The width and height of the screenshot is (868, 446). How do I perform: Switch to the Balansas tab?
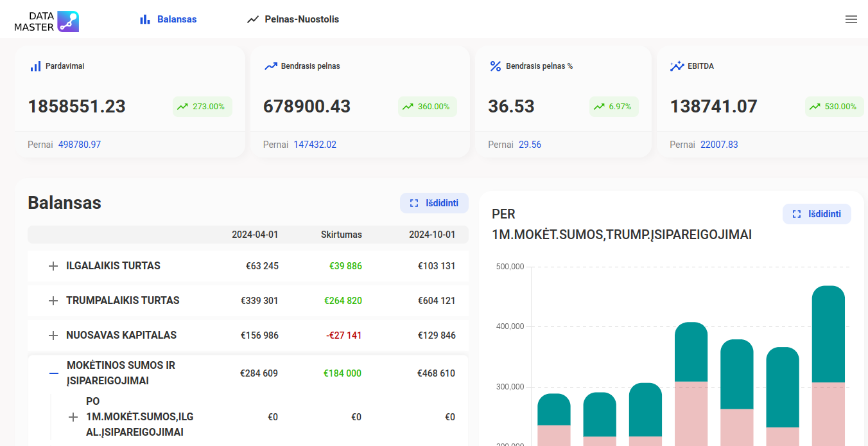click(168, 19)
